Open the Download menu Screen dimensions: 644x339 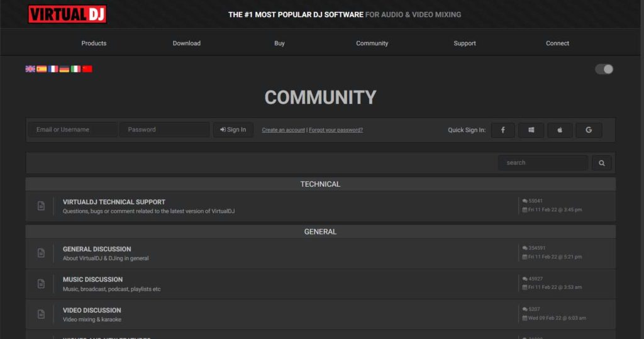click(x=186, y=43)
